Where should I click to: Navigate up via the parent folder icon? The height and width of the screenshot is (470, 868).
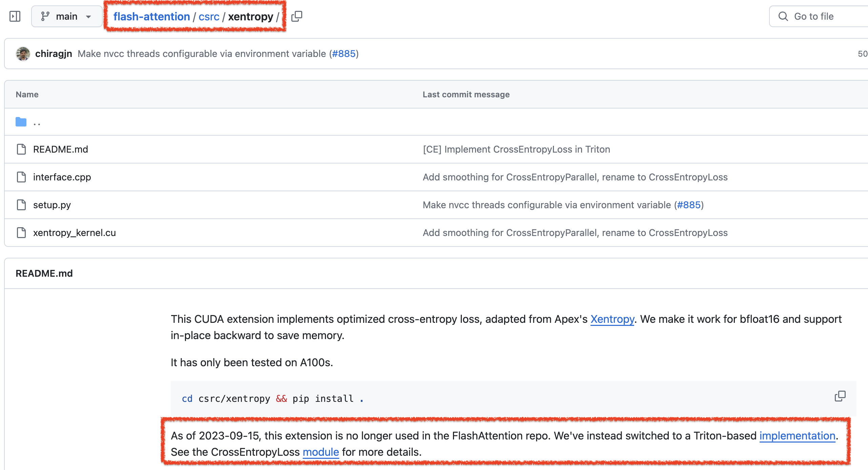tap(21, 122)
